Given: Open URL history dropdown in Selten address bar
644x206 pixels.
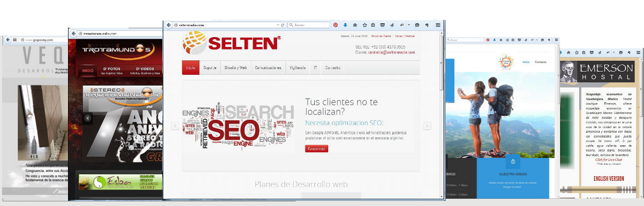Looking at the screenshot, I should click(278, 25).
